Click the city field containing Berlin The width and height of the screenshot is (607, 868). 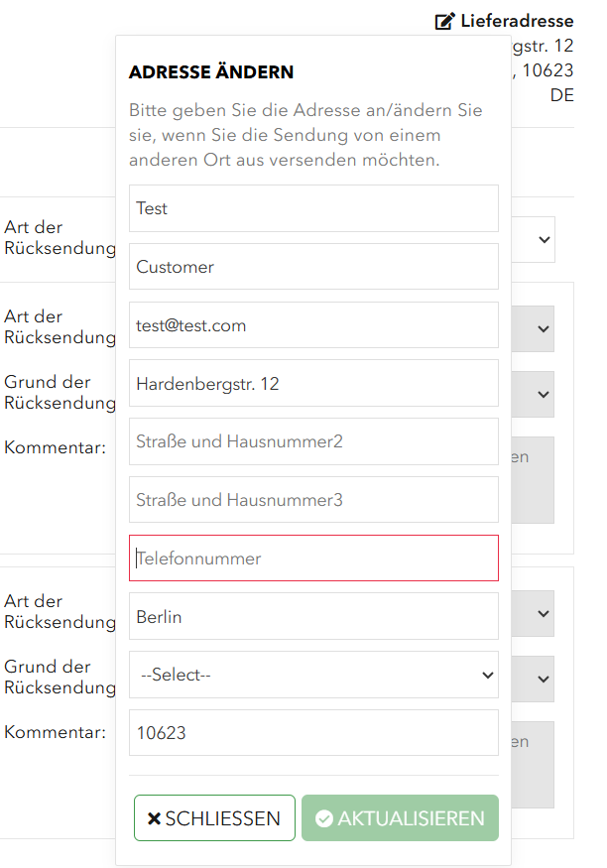[313, 616]
